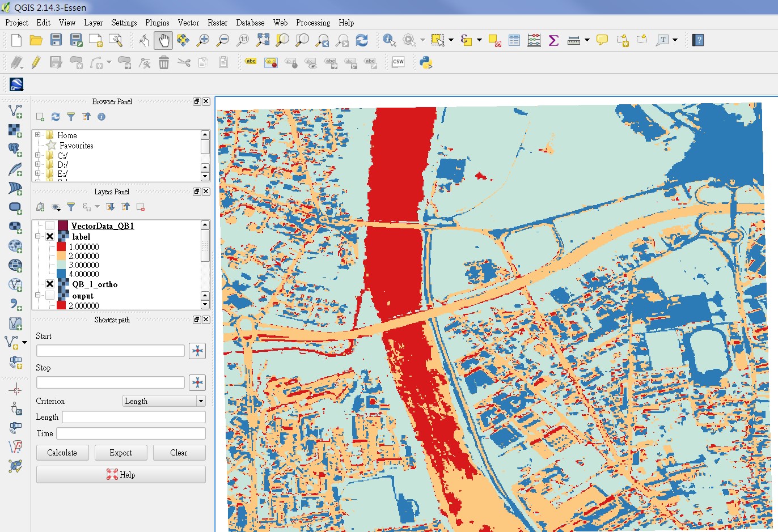Click the Clear button

(x=179, y=453)
